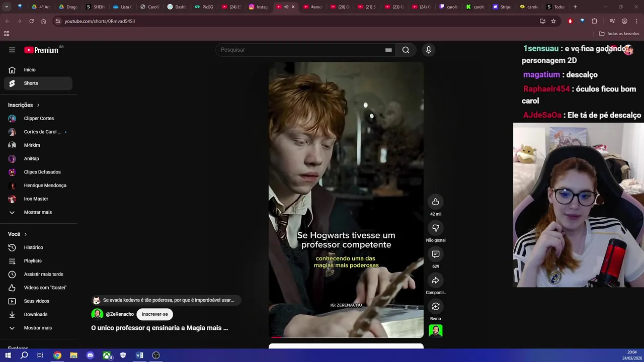The width and height of the screenshot is (644, 362).
Task: Open Clipper Cortes channel
Action: (38, 118)
